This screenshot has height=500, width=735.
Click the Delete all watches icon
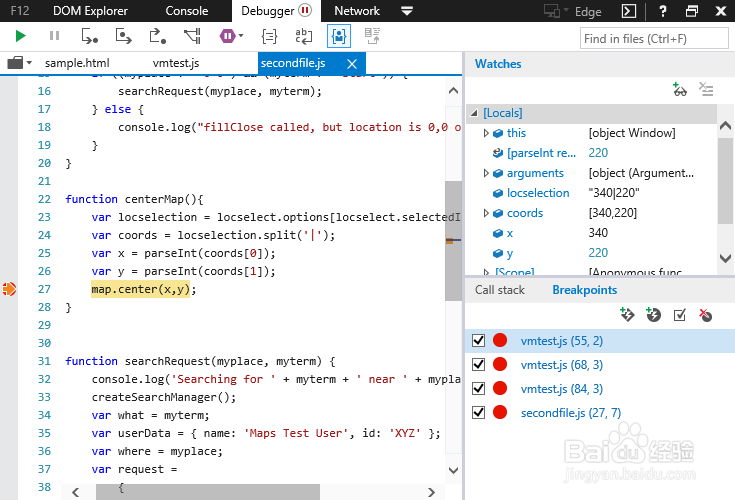[706, 89]
